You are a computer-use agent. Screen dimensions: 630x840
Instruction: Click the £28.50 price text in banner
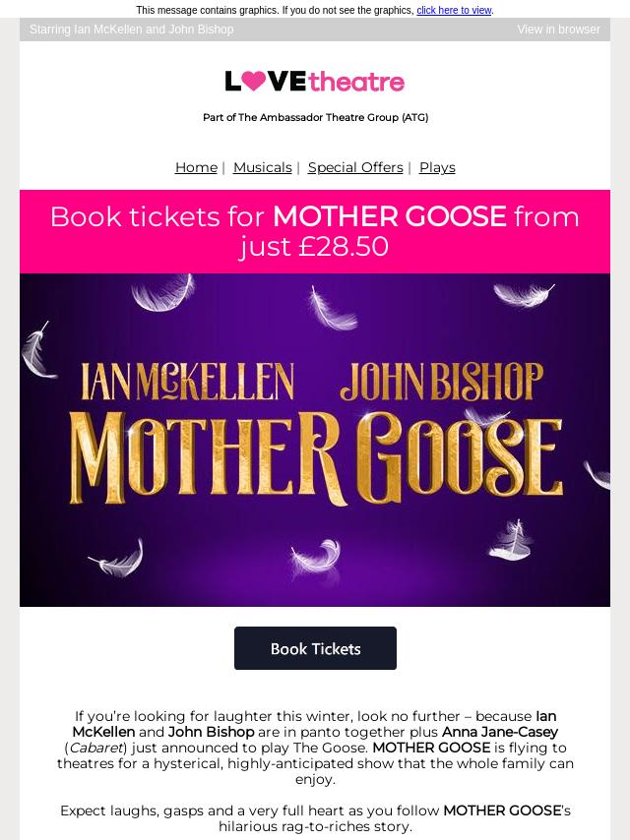pos(344,247)
